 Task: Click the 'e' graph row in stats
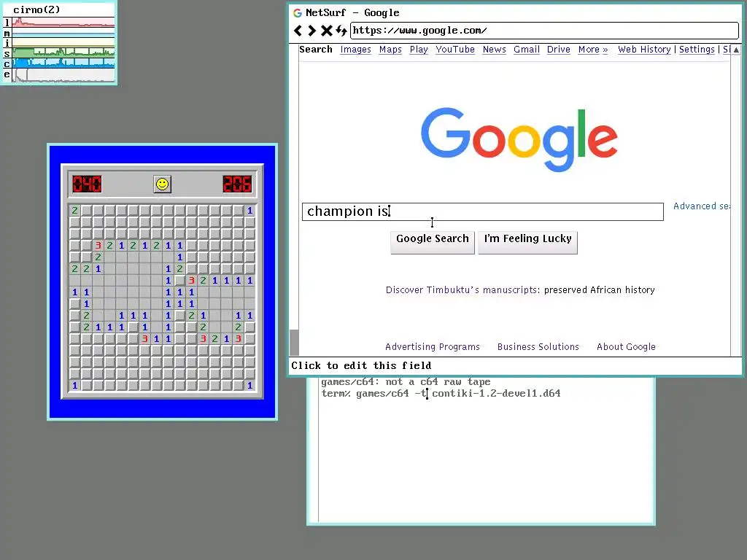click(x=59, y=75)
